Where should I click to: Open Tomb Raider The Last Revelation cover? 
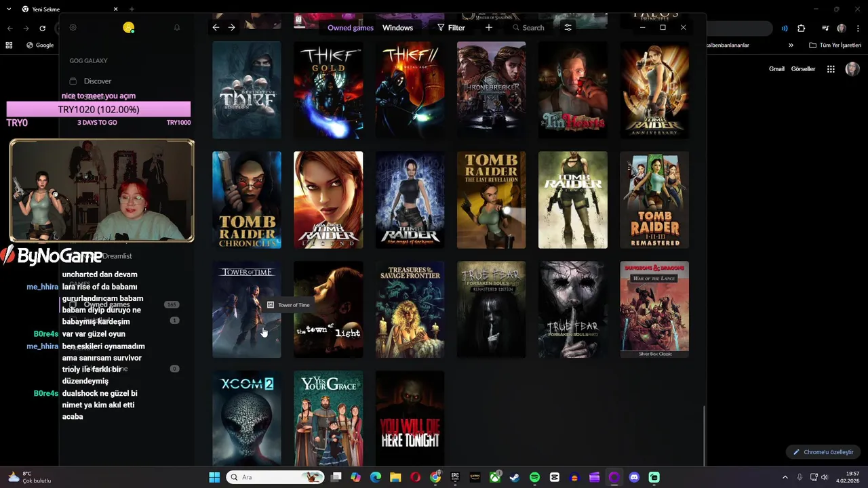click(x=491, y=200)
